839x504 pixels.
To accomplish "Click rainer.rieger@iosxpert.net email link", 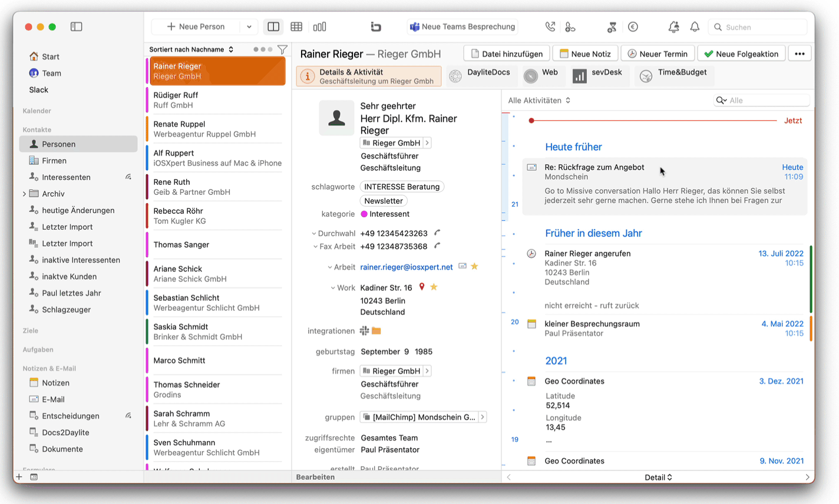I will point(407,267).
